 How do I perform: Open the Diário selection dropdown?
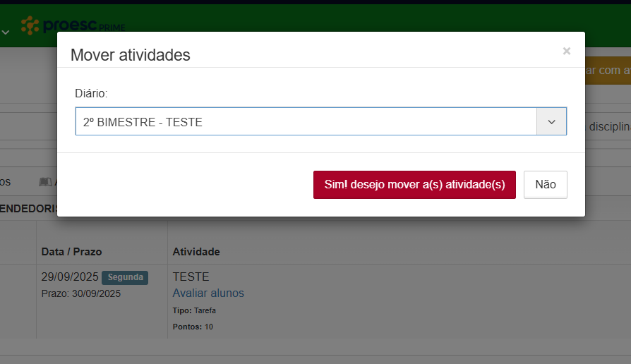coord(306,121)
